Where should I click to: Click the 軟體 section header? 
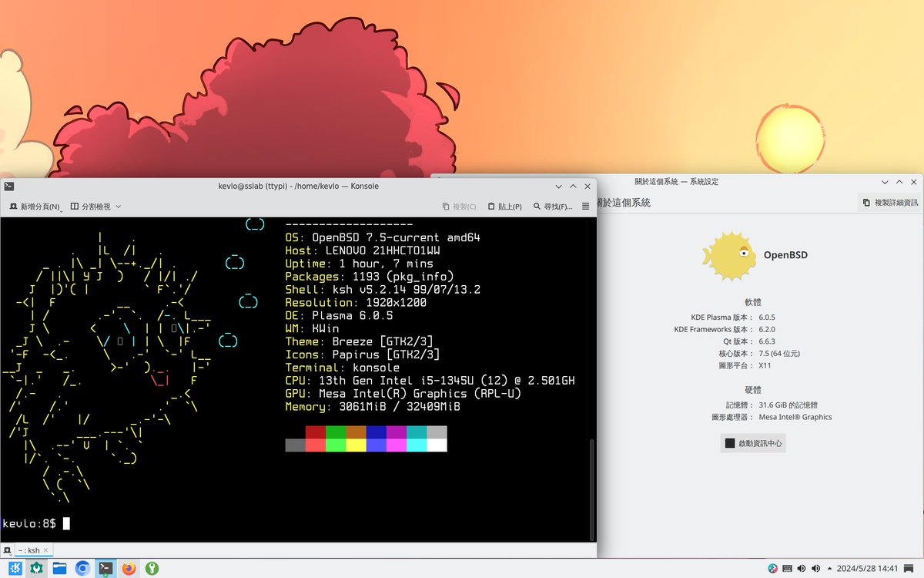pyautogui.click(x=752, y=302)
